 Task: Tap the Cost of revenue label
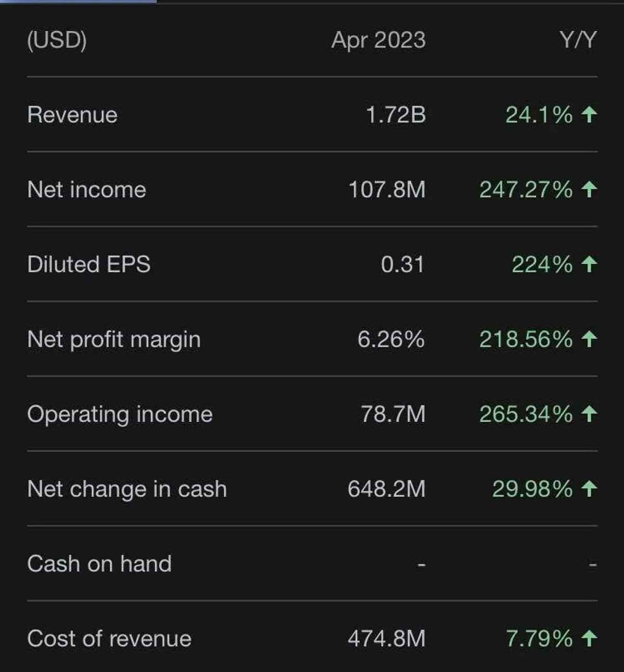point(109,639)
